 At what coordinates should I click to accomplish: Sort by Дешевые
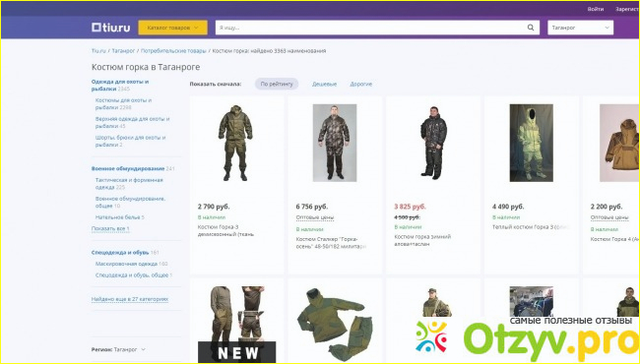coord(325,84)
